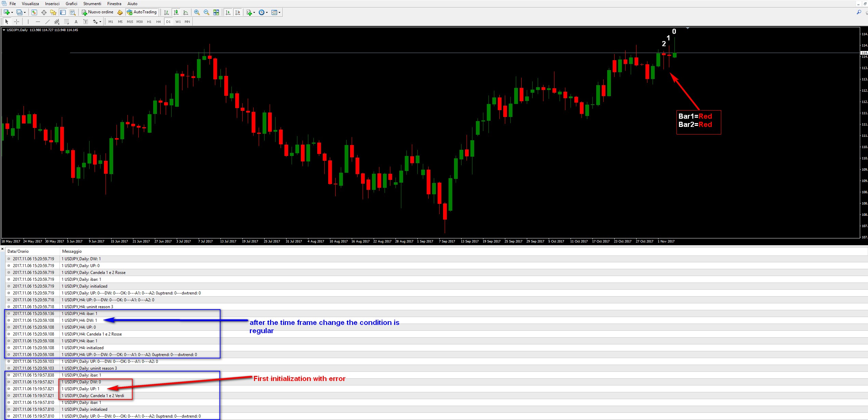Viewport: 868px width, 420px height.
Task: Tile chart windows with the grid icon
Action: tap(216, 12)
